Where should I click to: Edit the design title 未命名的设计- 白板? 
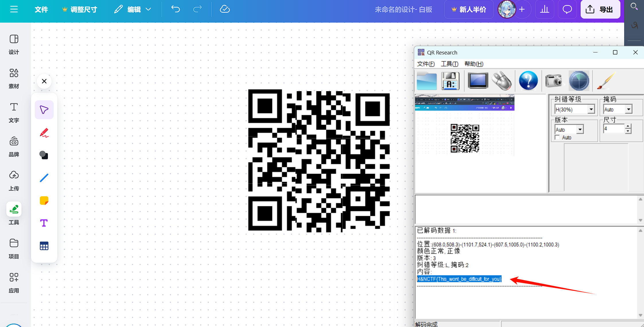click(x=403, y=9)
